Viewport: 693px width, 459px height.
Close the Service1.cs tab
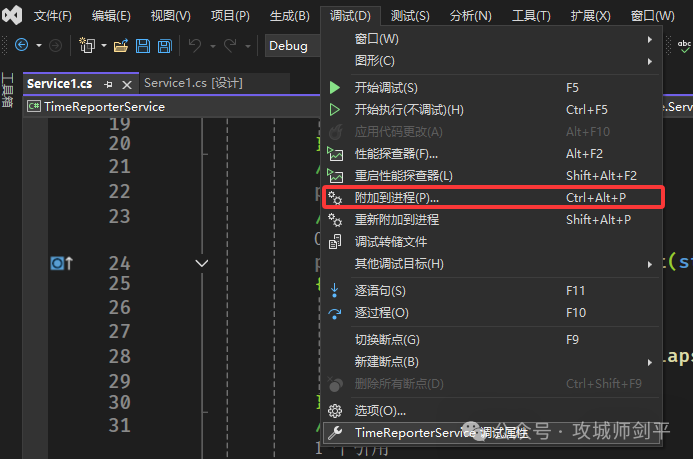127,84
